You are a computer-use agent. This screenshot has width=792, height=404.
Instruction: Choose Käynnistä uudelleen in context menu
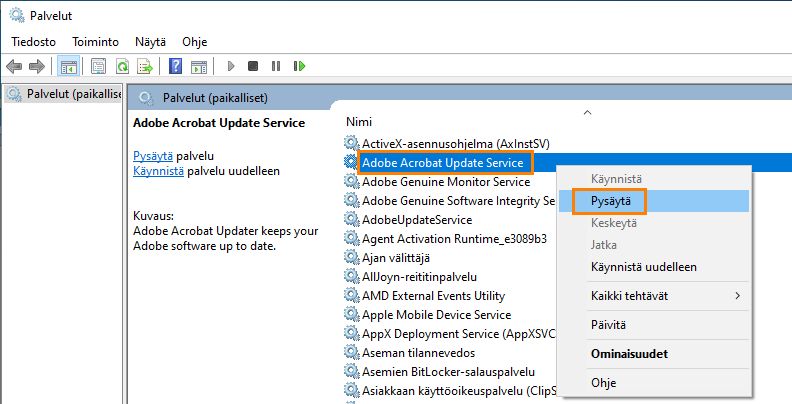pyautogui.click(x=654, y=267)
